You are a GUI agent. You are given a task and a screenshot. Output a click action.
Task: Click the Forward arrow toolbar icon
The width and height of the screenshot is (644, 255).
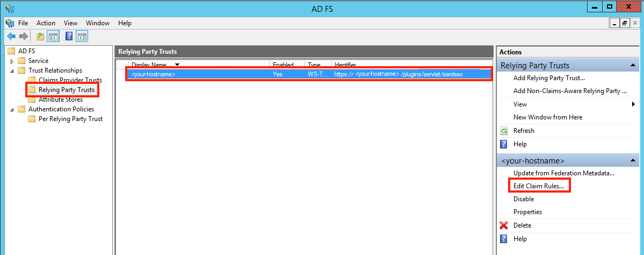[x=23, y=37]
